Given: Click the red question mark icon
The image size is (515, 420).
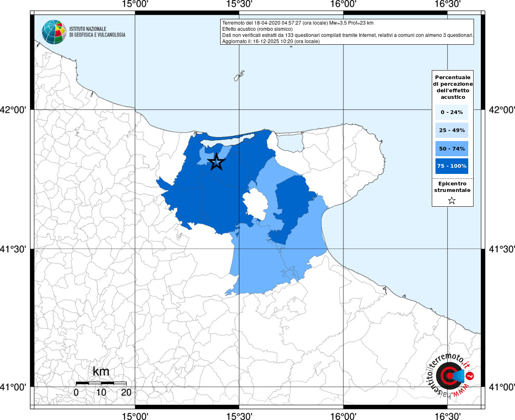Looking at the screenshot, I should [x=470, y=376].
